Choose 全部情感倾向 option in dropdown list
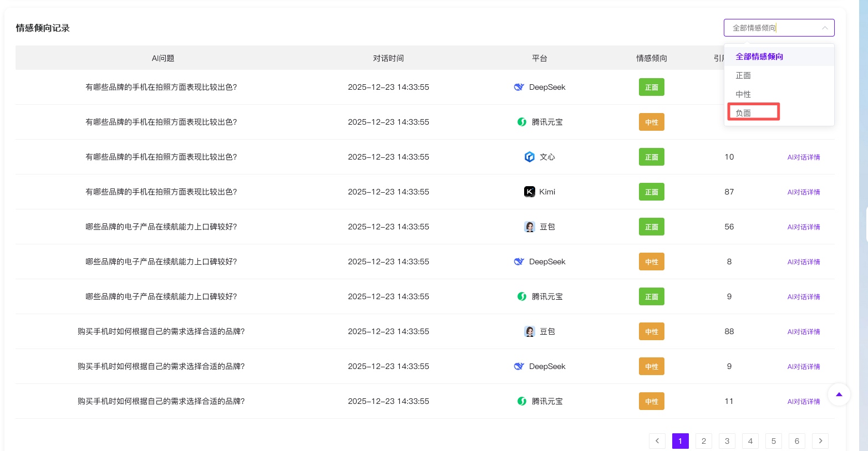This screenshot has height=451, width=868. (759, 57)
